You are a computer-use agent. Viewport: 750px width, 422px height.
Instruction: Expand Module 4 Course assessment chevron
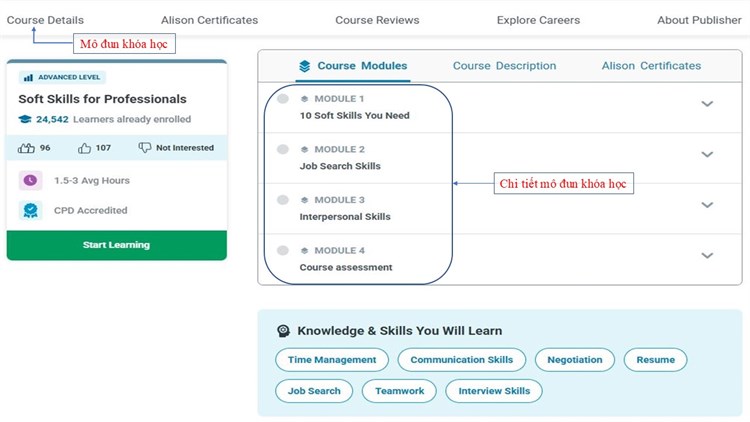click(707, 255)
